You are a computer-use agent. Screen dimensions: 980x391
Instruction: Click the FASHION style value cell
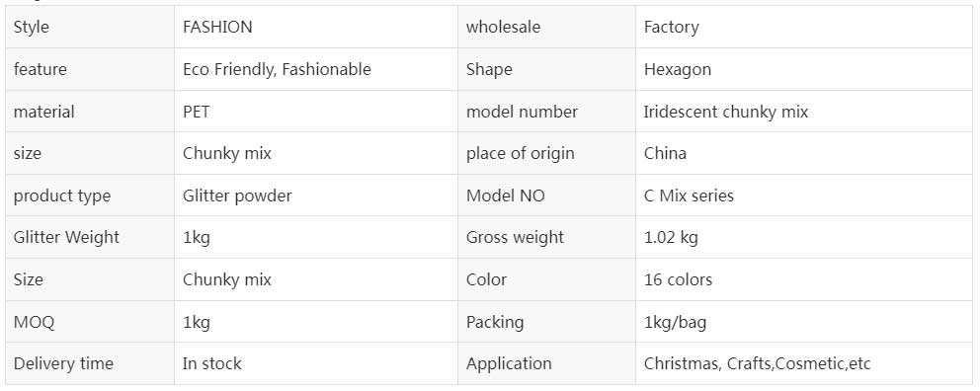coord(315,27)
